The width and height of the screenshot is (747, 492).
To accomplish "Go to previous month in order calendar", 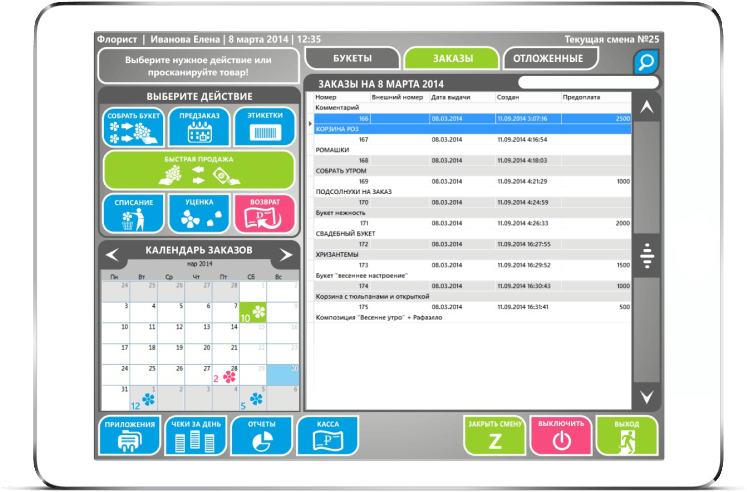I will click(x=112, y=255).
